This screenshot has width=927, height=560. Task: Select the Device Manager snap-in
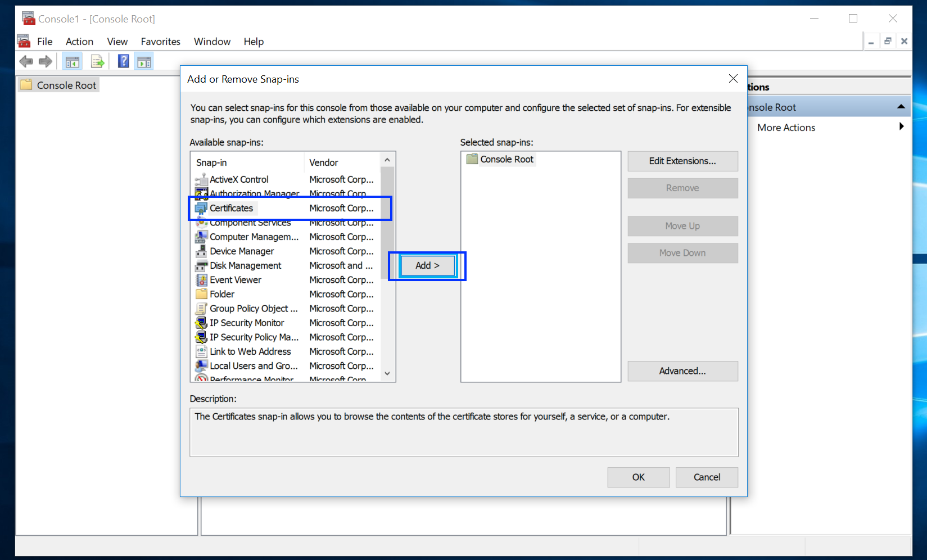click(241, 251)
